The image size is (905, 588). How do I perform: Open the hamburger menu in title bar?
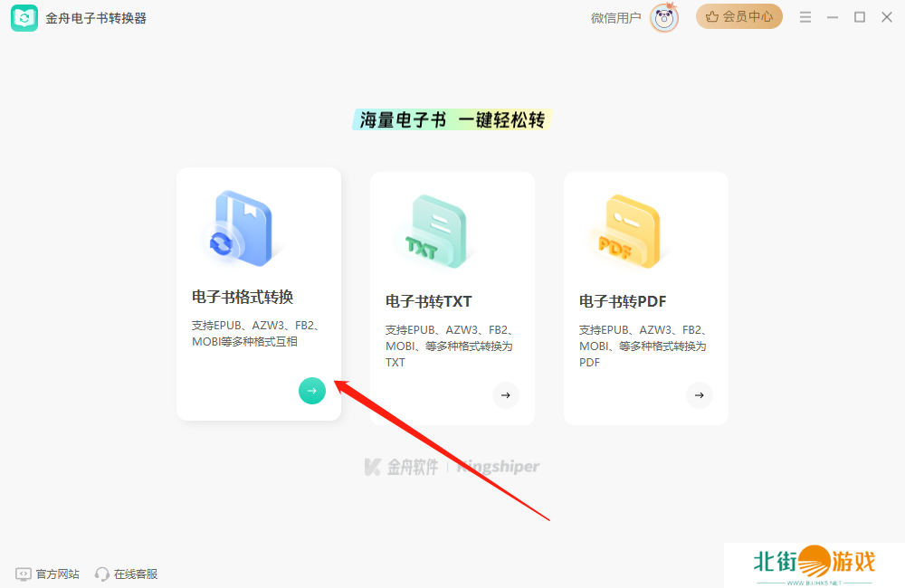point(805,17)
